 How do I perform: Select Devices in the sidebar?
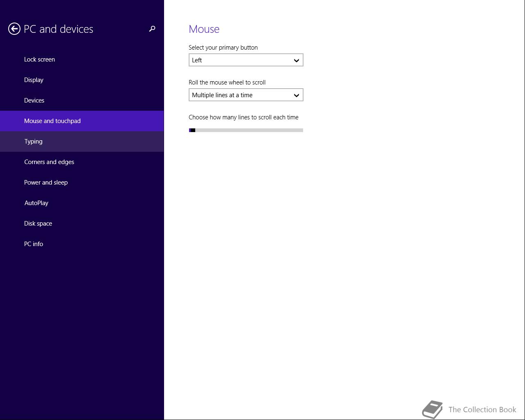tap(82, 100)
